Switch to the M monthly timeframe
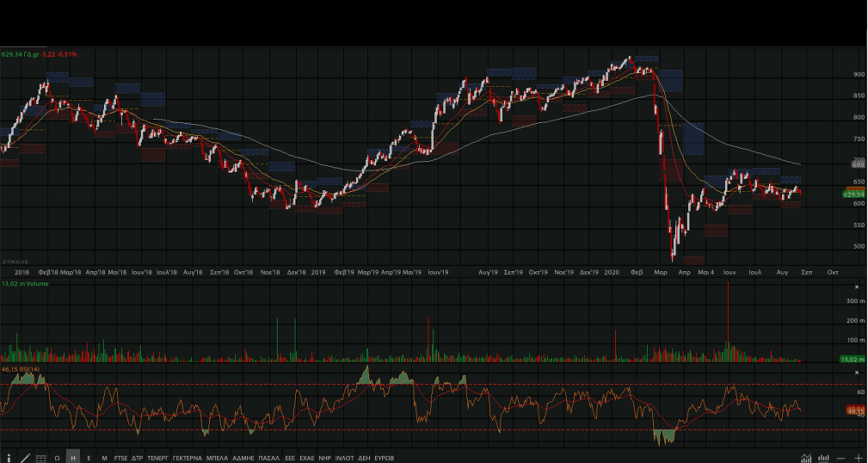This screenshot has height=463, width=868. [104, 458]
